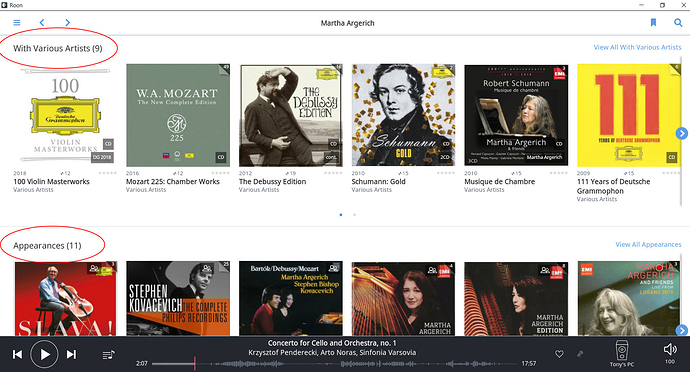Screen dimensions: 690x372
Task: Open the Musique de Chambre album cover
Action: (516, 115)
